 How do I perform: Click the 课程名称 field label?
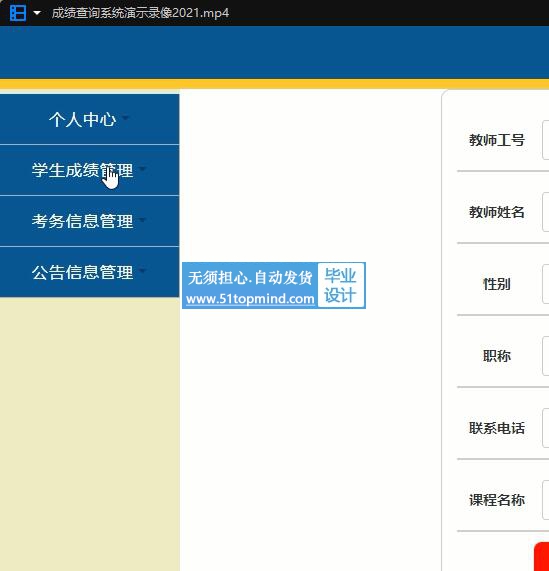tap(497, 500)
